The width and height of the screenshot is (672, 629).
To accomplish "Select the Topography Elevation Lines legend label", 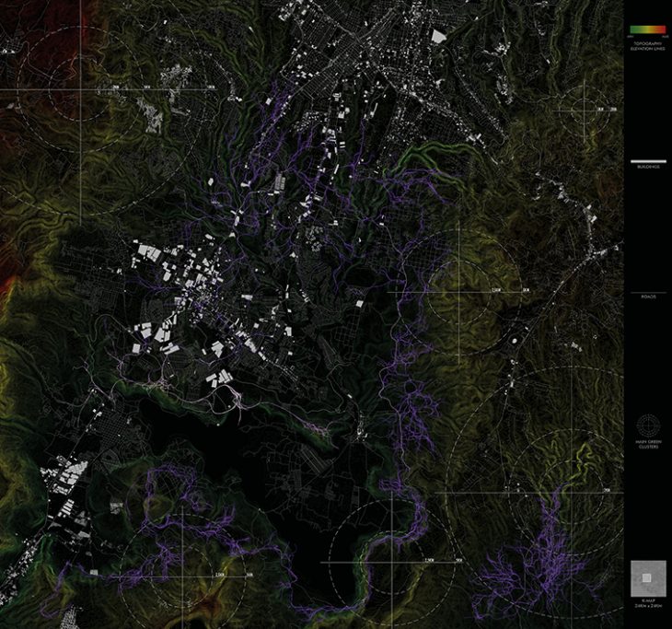I will pos(647,45).
